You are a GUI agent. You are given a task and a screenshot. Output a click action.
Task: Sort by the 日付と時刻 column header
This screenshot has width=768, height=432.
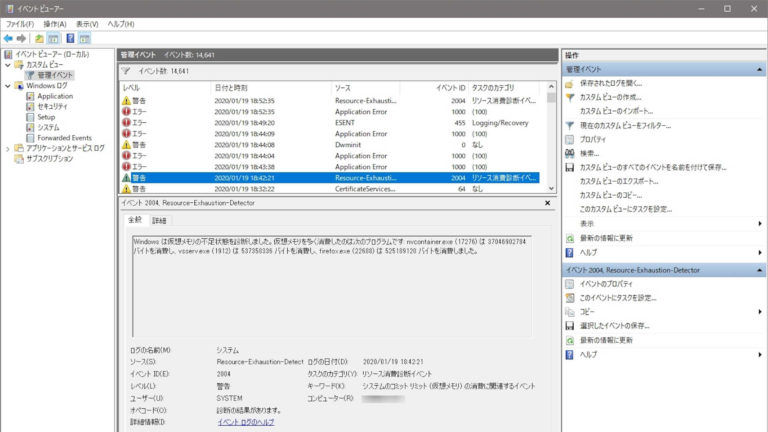coord(271,88)
